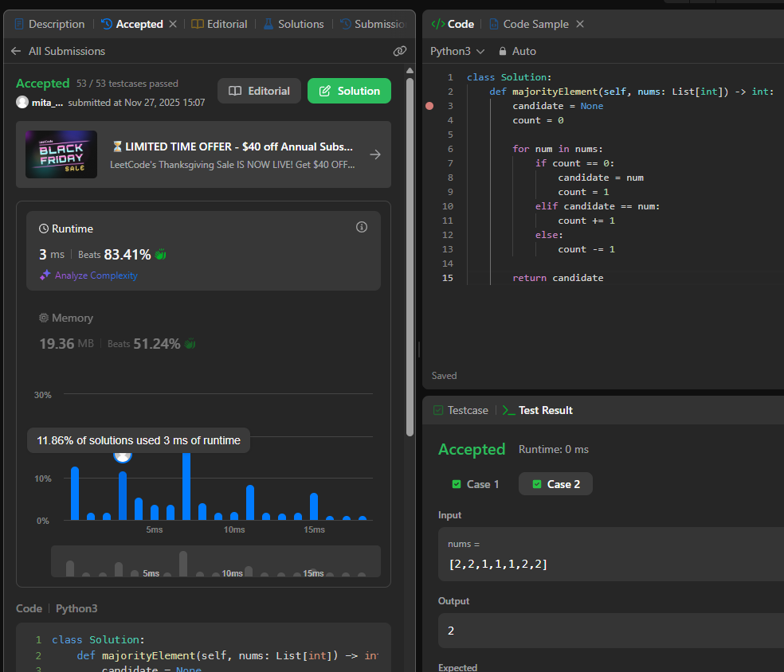
Task: Click the Black Friday sale thumbnail
Action: [61, 154]
